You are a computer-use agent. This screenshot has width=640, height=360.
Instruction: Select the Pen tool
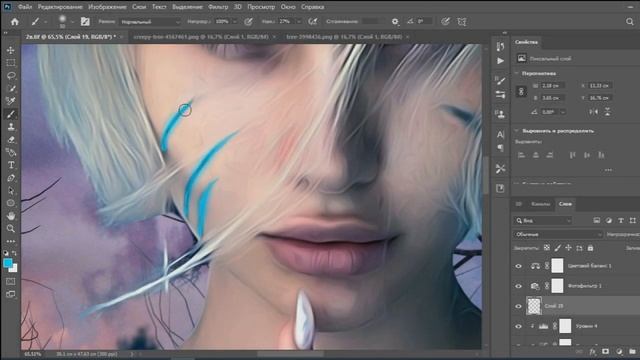point(11,178)
